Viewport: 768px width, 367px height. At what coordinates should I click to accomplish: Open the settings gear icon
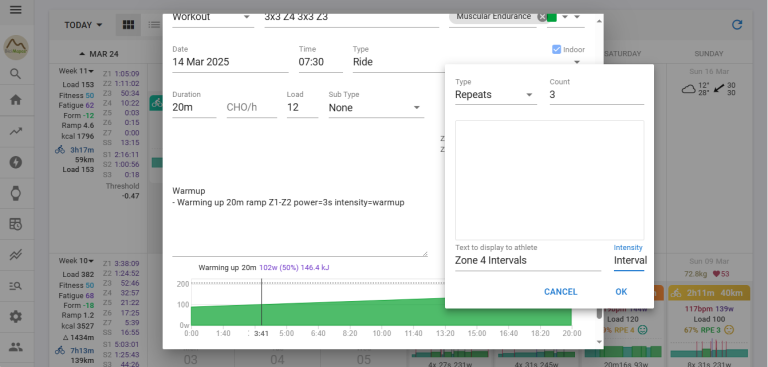pos(16,317)
